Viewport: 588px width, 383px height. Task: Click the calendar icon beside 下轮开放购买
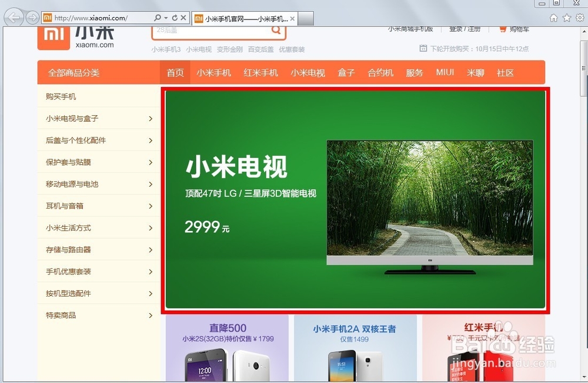tap(423, 48)
